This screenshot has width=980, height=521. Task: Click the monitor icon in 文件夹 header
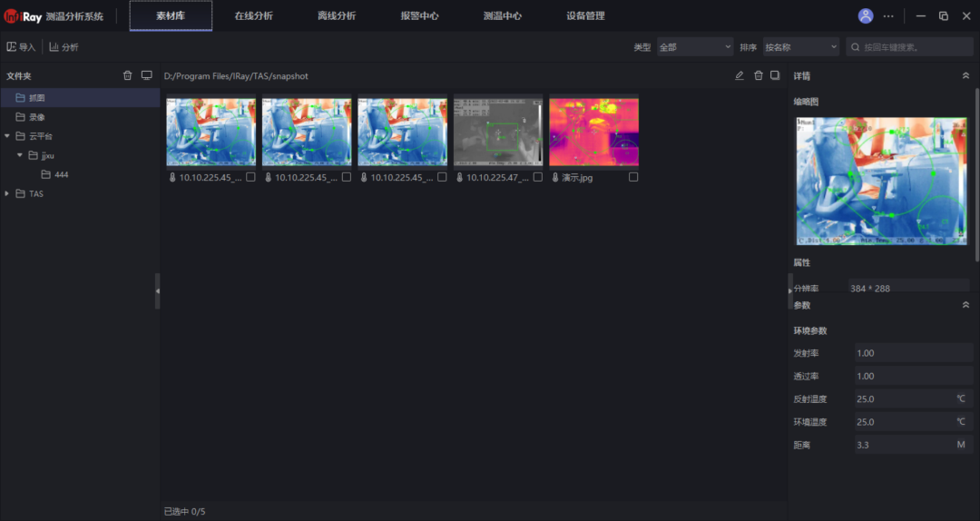pyautogui.click(x=146, y=76)
